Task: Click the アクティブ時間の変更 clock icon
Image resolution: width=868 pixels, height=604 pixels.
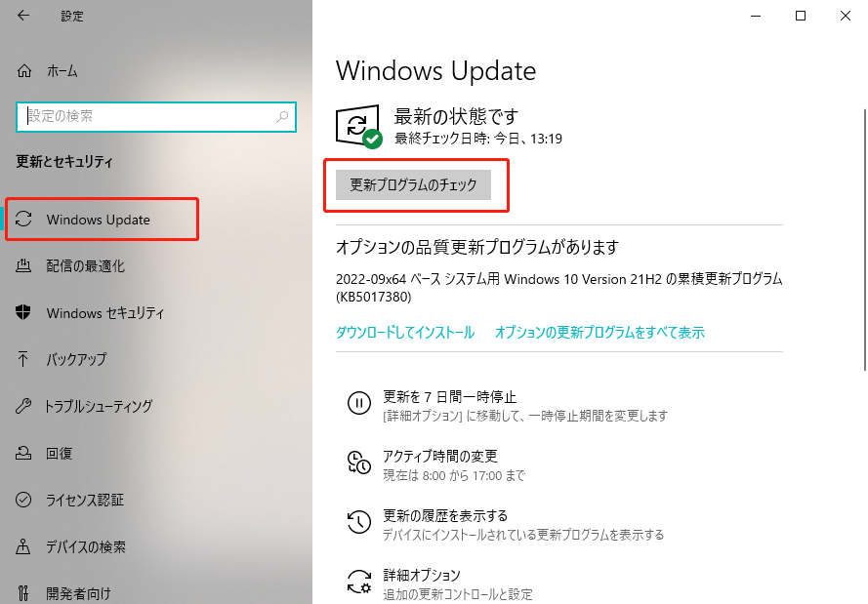Action: pyautogui.click(x=358, y=463)
